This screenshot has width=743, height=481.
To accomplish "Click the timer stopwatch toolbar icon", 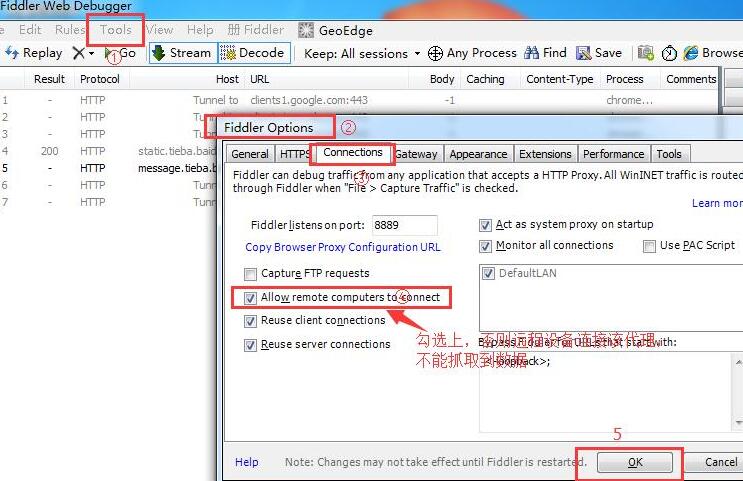I will tap(669, 54).
